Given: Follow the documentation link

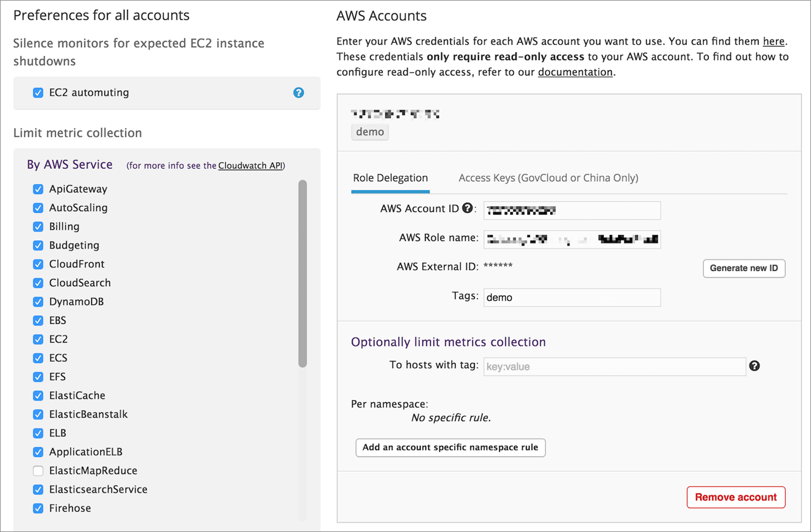Looking at the screenshot, I should point(575,72).
